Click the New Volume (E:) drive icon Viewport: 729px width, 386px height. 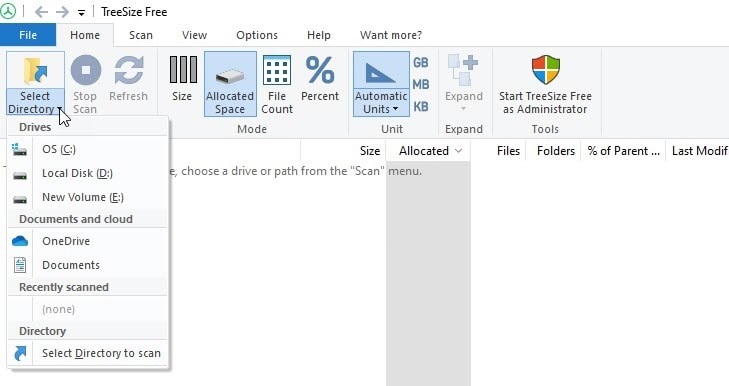tap(20, 200)
